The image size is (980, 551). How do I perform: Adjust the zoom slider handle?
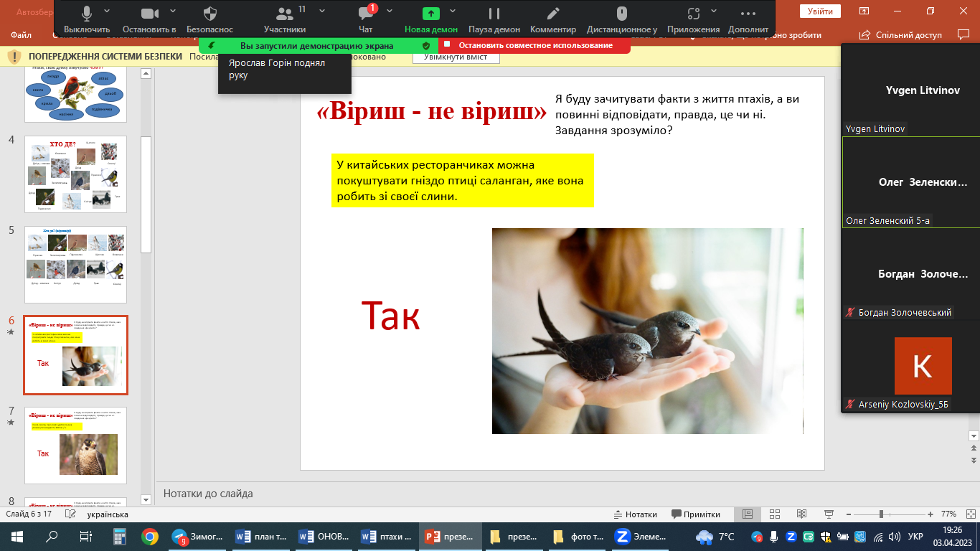click(881, 514)
